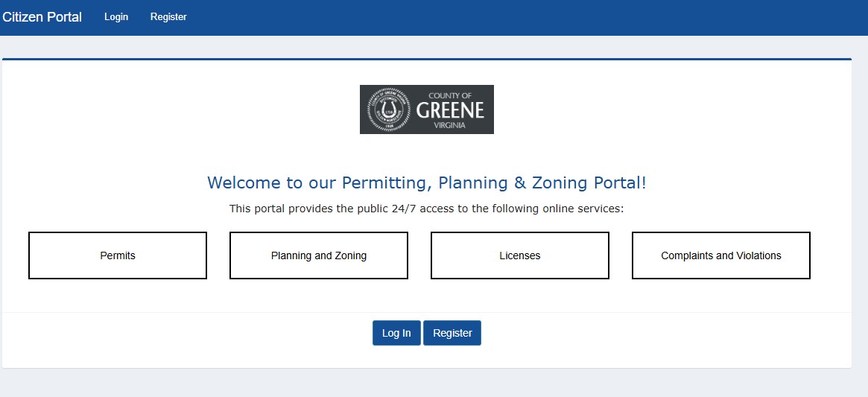Image resolution: width=868 pixels, height=397 pixels.
Task: Click the 'COUNTY OF' text in logo
Action: [450, 96]
